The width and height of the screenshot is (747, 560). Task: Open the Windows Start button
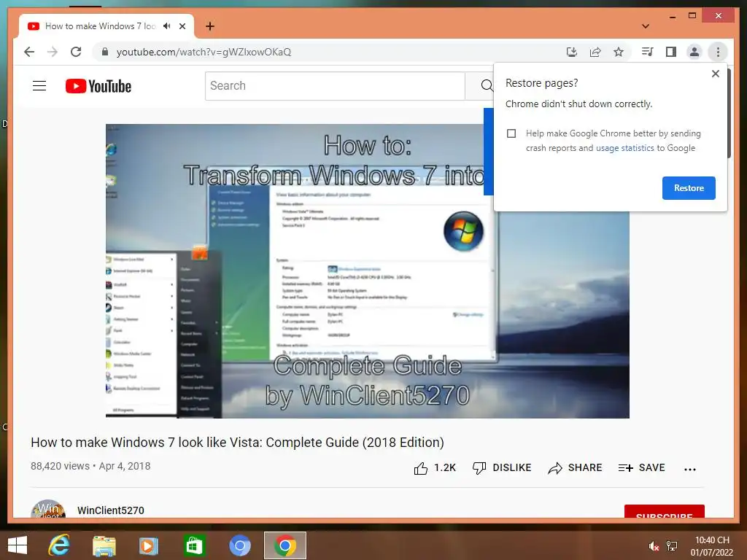coord(18,545)
